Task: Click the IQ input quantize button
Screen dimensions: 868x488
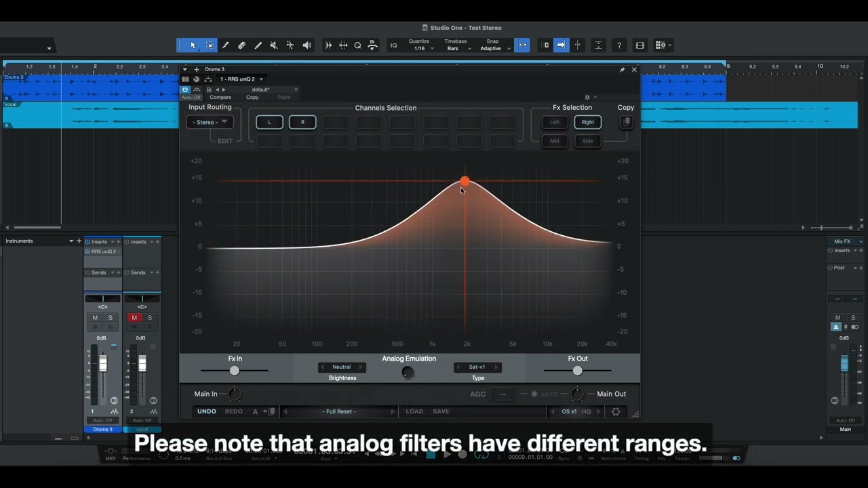Action: coord(393,45)
